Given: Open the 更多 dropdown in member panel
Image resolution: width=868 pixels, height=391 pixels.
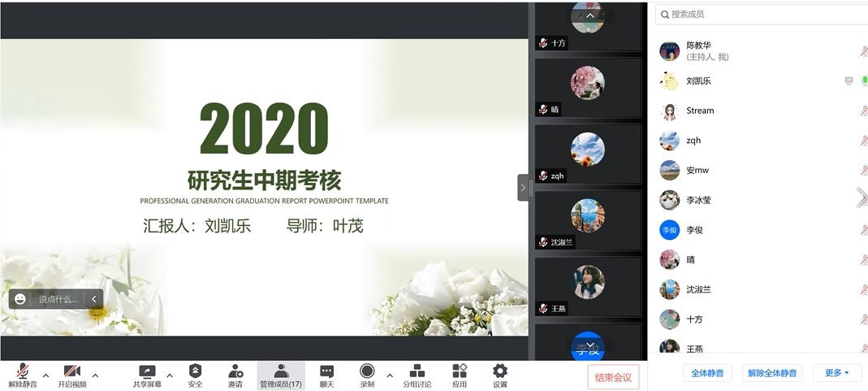Looking at the screenshot, I should pos(837,373).
